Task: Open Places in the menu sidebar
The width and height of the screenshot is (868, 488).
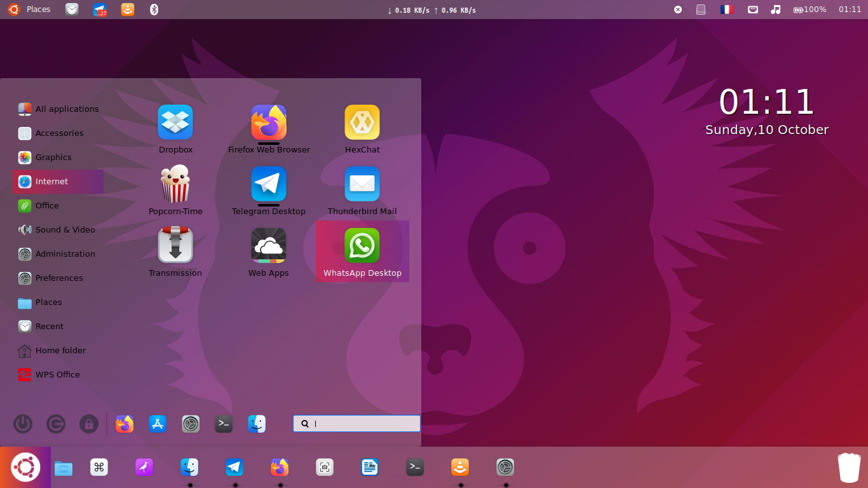Action: 58,302
